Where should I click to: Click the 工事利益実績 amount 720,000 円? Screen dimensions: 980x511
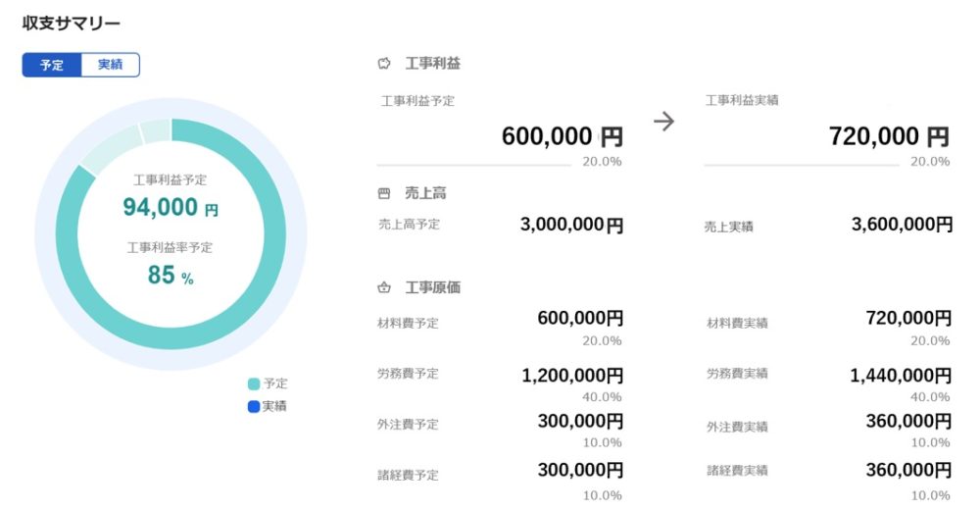click(889, 136)
